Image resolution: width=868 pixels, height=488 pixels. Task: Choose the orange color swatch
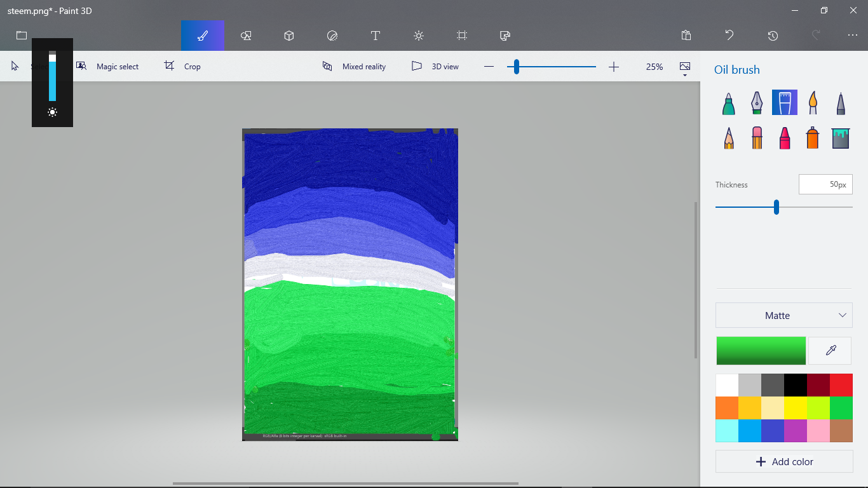pyautogui.click(x=727, y=408)
